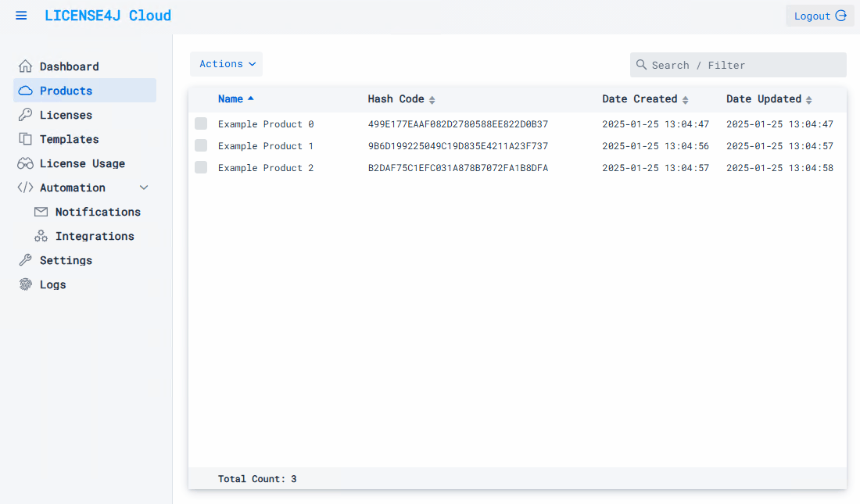Open the Actions dropdown
The image size is (860, 504).
227,64
